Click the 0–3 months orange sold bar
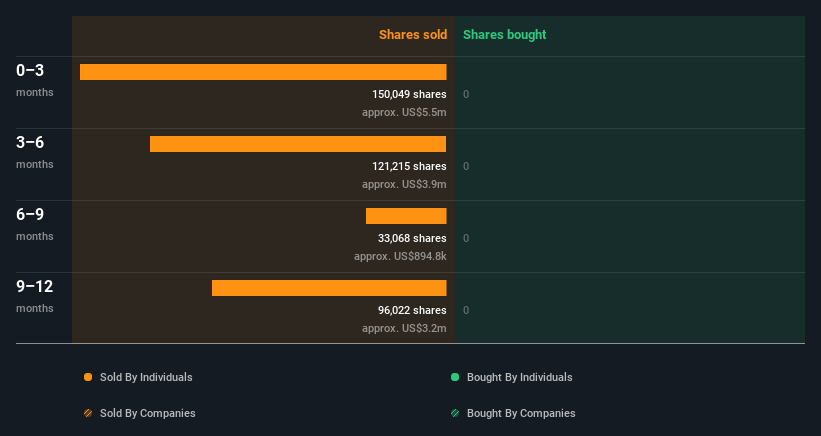821x436 pixels. (x=263, y=72)
